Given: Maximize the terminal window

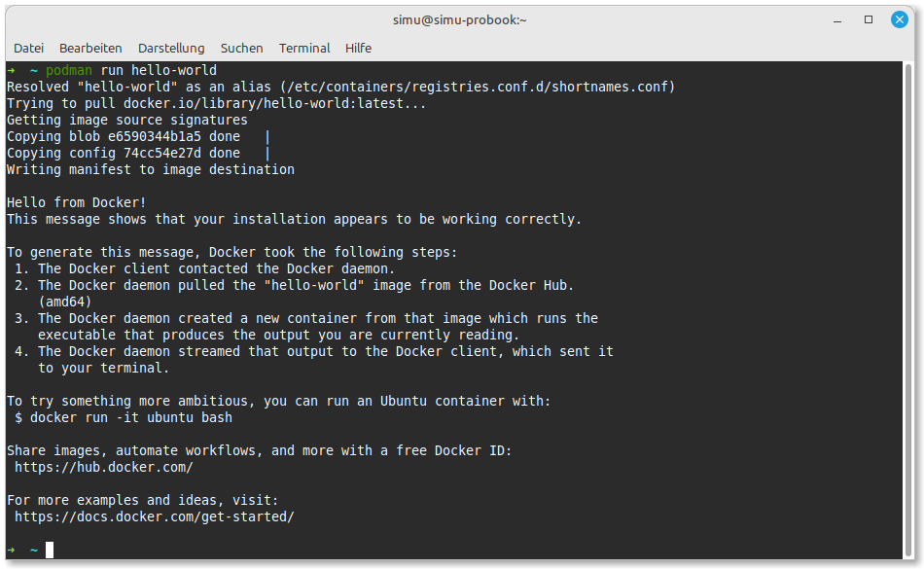Looking at the screenshot, I should point(869,19).
